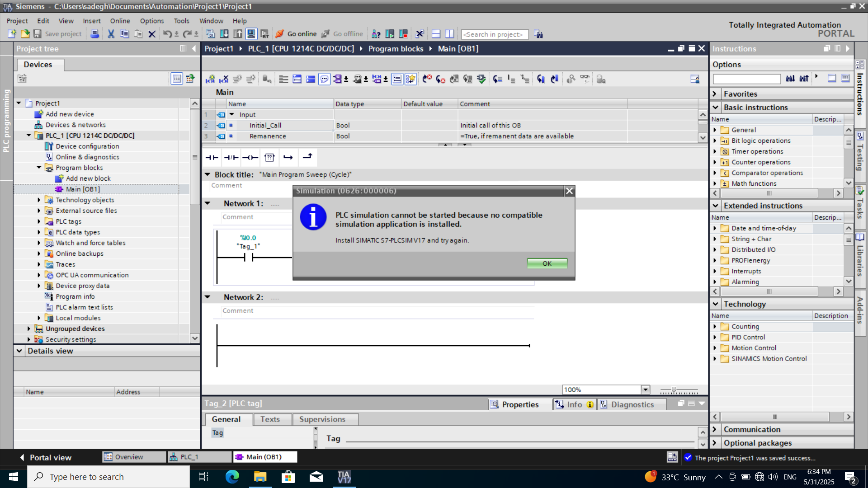Open Microsoft Edge from taskbar
This screenshot has height=488, width=868.
tap(232, 477)
